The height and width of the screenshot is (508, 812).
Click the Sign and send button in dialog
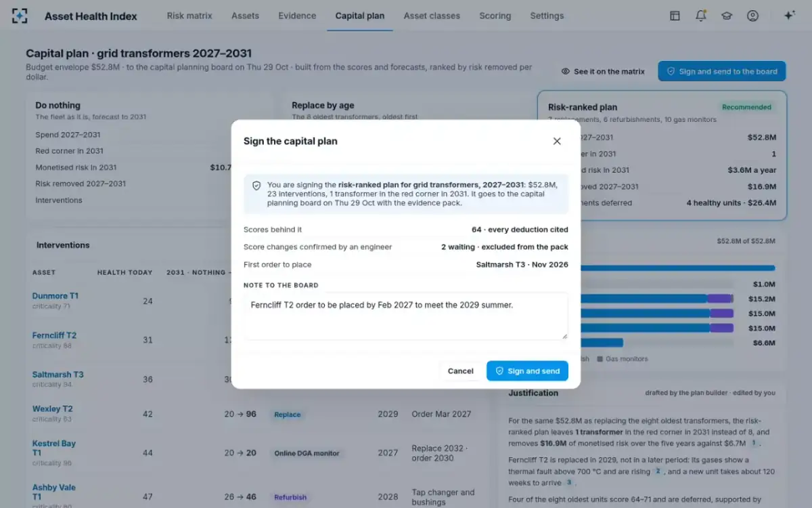(x=527, y=371)
